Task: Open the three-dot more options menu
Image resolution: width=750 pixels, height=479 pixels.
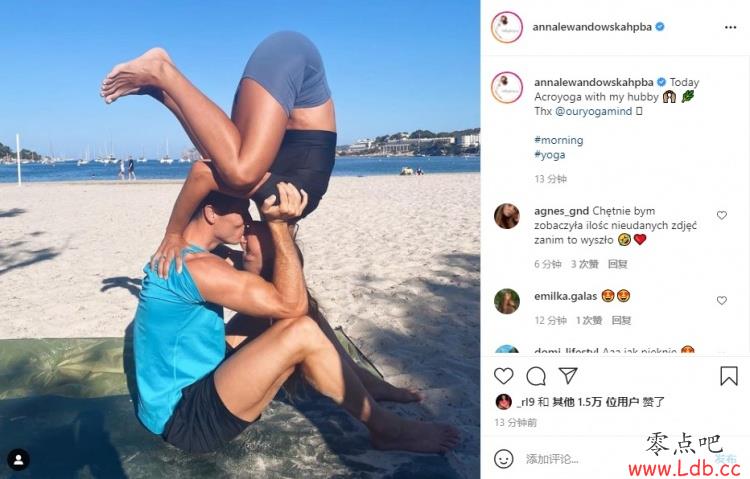Action: click(x=730, y=27)
